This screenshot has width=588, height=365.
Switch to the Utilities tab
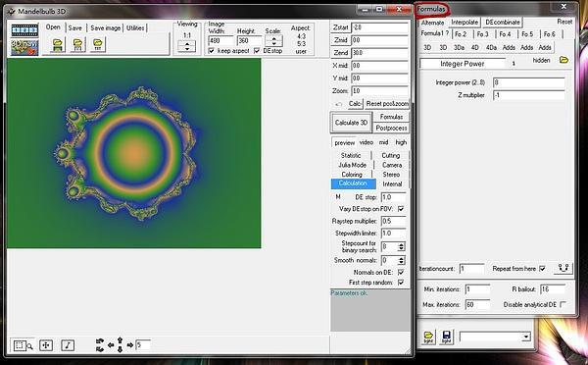tap(135, 27)
